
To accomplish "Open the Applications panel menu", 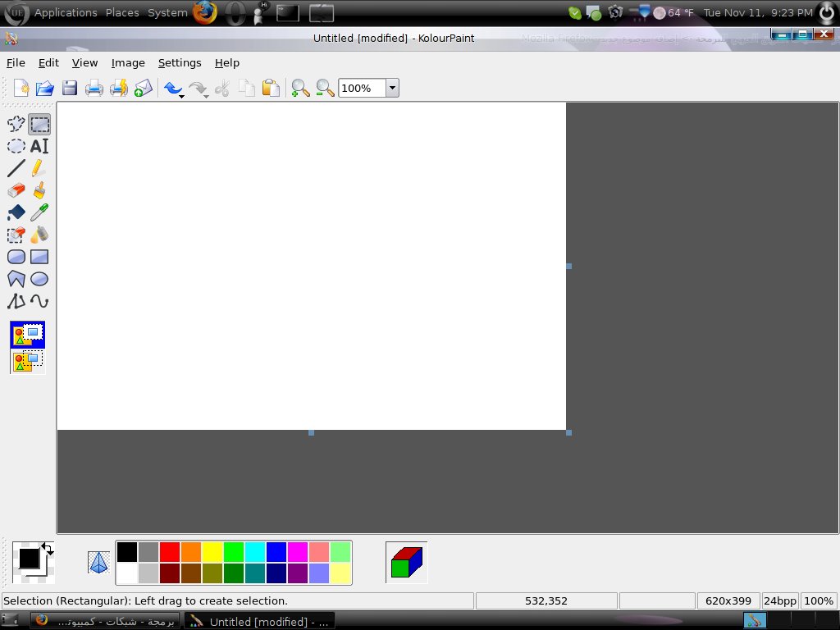I will 66,12.
